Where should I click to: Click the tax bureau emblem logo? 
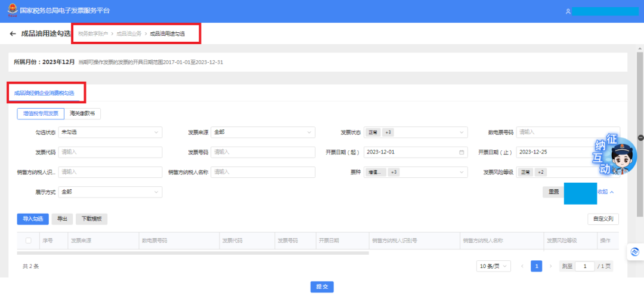[x=13, y=11]
